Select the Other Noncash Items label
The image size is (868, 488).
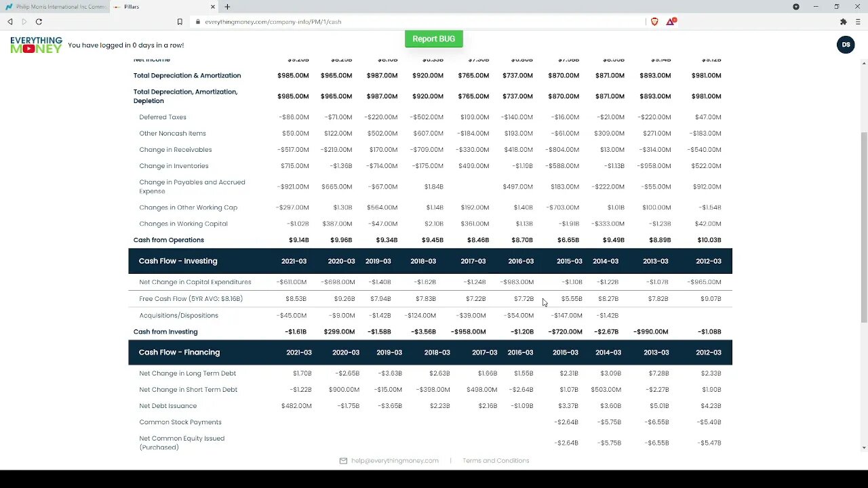pyautogui.click(x=172, y=134)
